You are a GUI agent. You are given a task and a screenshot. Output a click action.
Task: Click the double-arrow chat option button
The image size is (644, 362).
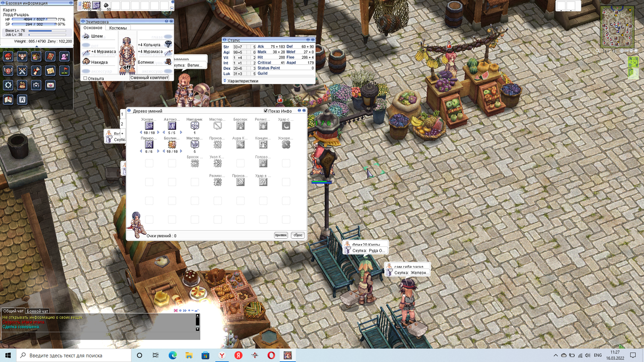tap(185, 311)
